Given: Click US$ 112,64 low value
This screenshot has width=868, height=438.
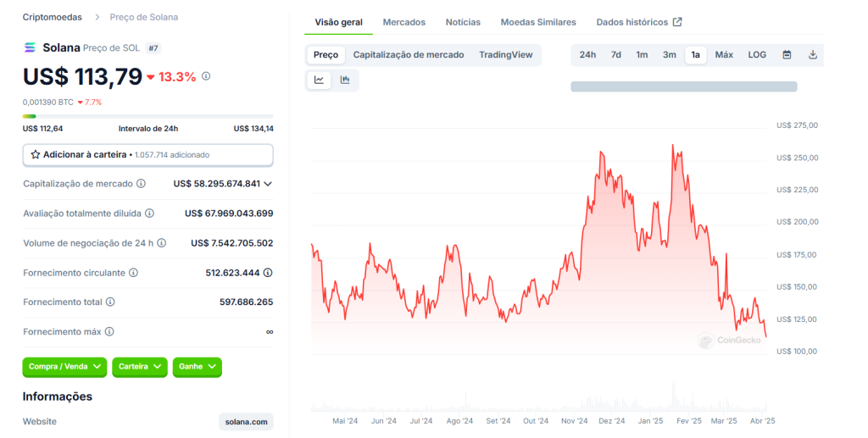Looking at the screenshot, I should click(x=42, y=128).
